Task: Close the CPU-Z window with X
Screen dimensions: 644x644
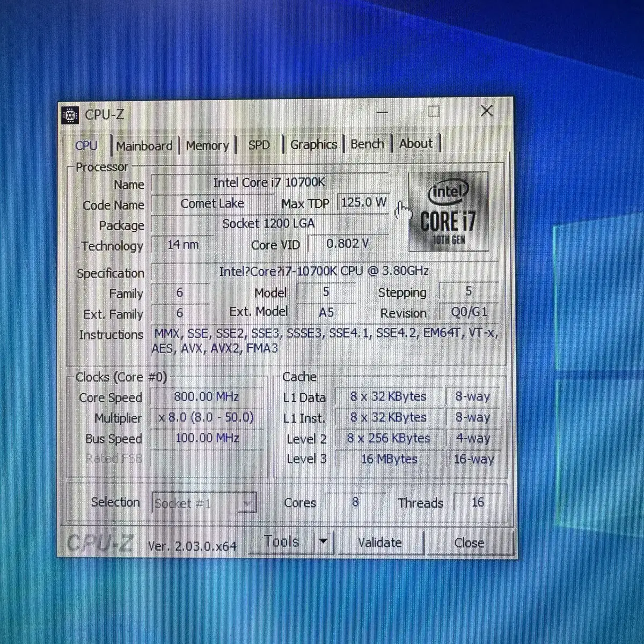Action: click(487, 111)
